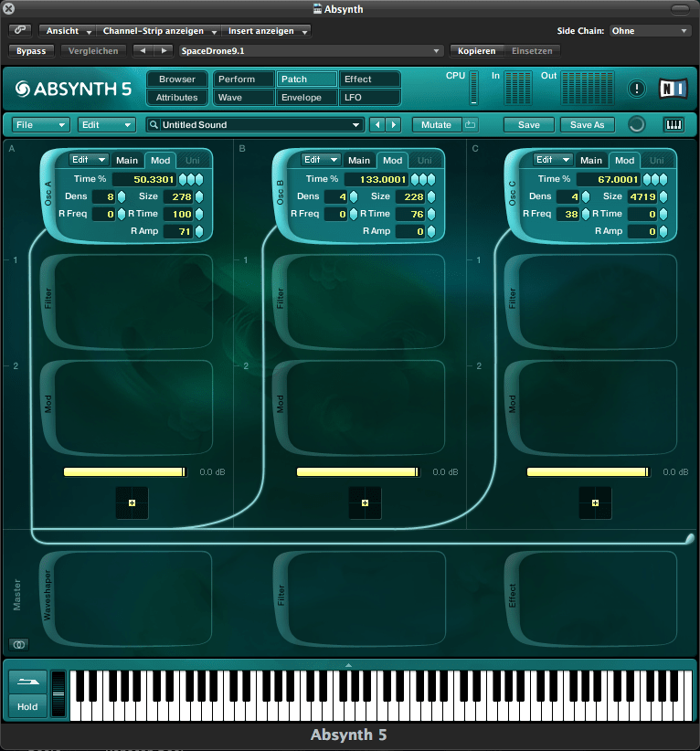Click the link icon in the plugin header
The image size is (700, 751).
pos(20,30)
